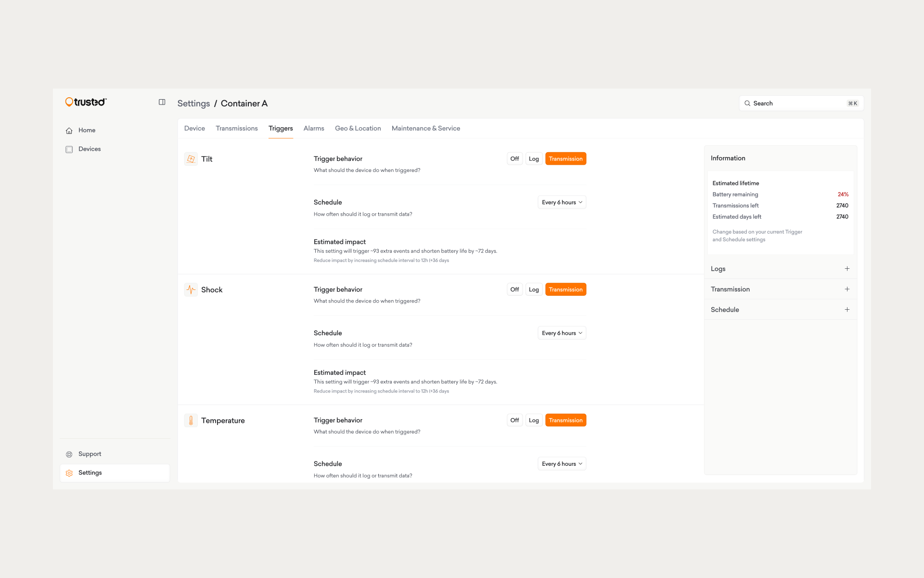Set Shock trigger behavior to Off

514,289
